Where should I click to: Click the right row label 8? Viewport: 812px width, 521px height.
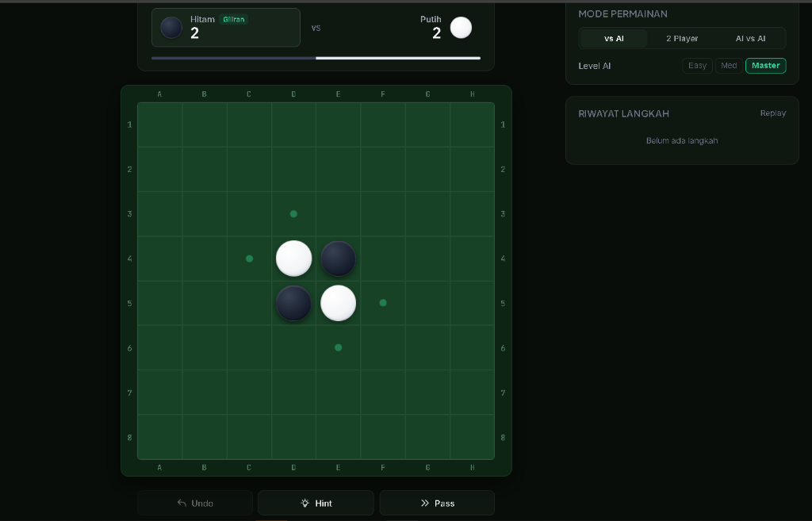[x=503, y=437]
